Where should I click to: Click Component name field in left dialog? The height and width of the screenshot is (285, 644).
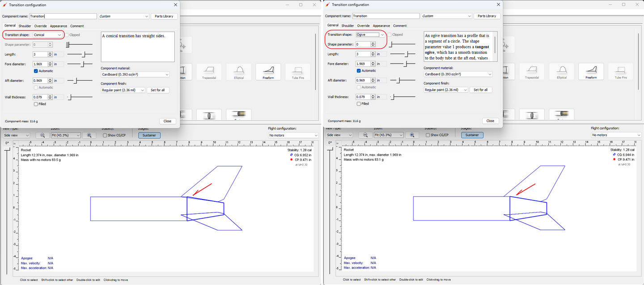tap(63, 16)
